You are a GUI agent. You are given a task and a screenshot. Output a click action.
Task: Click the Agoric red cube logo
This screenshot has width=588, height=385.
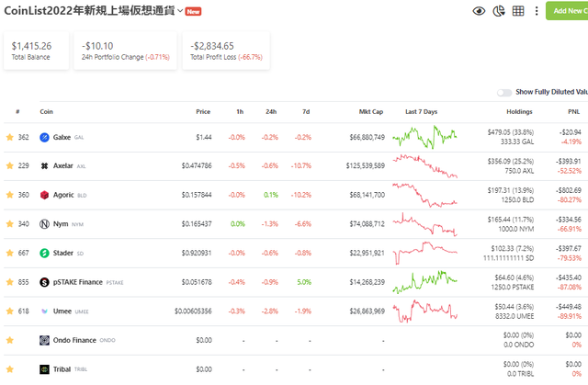tap(44, 195)
